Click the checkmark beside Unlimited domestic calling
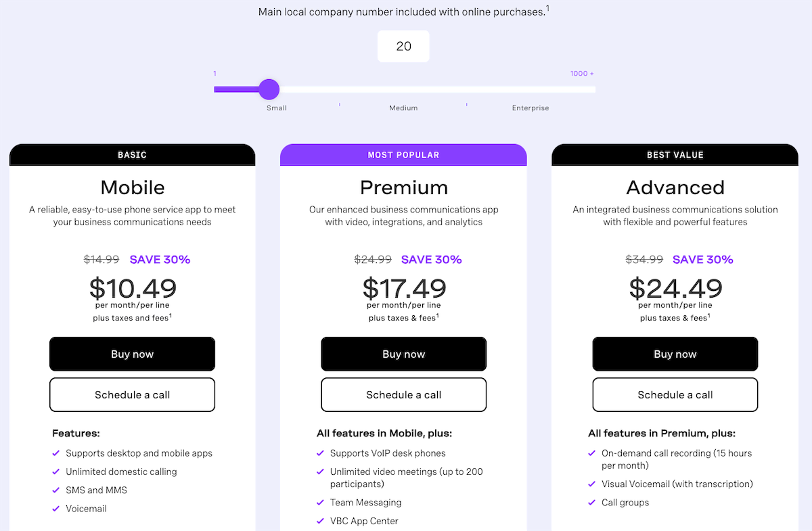The height and width of the screenshot is (531, 812). (x=55, y=471)
